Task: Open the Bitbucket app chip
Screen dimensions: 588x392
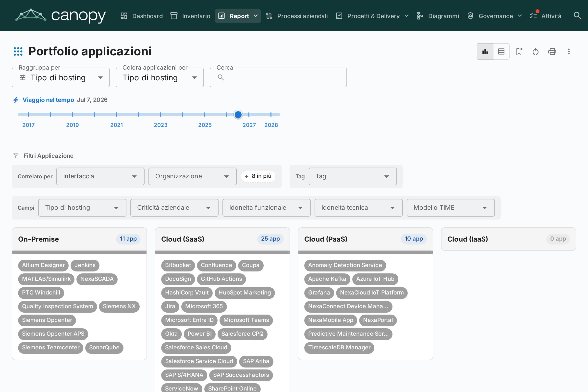Action: pos(178,265)
